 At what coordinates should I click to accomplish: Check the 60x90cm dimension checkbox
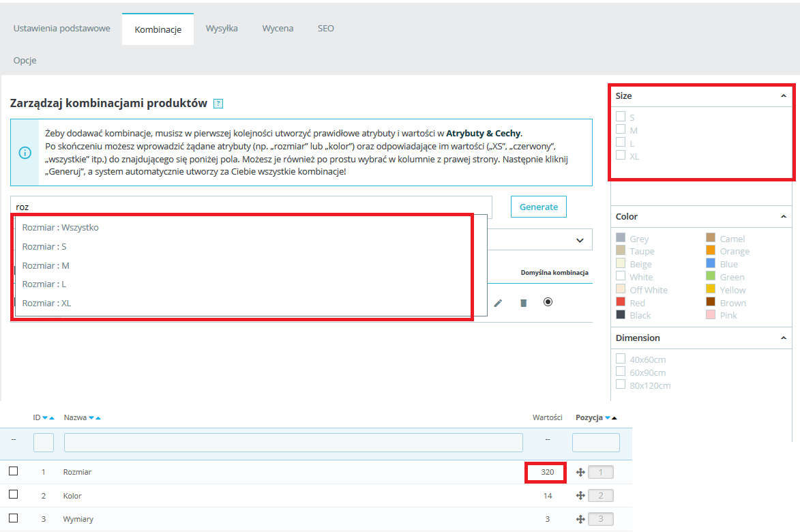click(x=621, y=371)
